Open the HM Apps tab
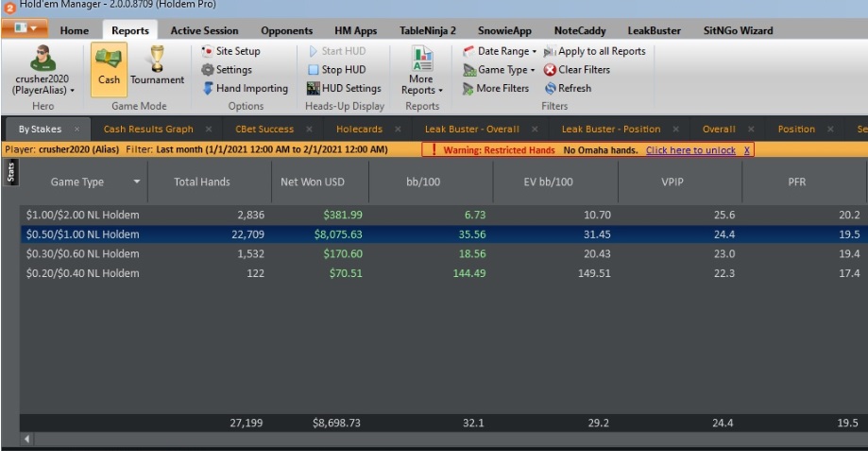 (355, 30)
